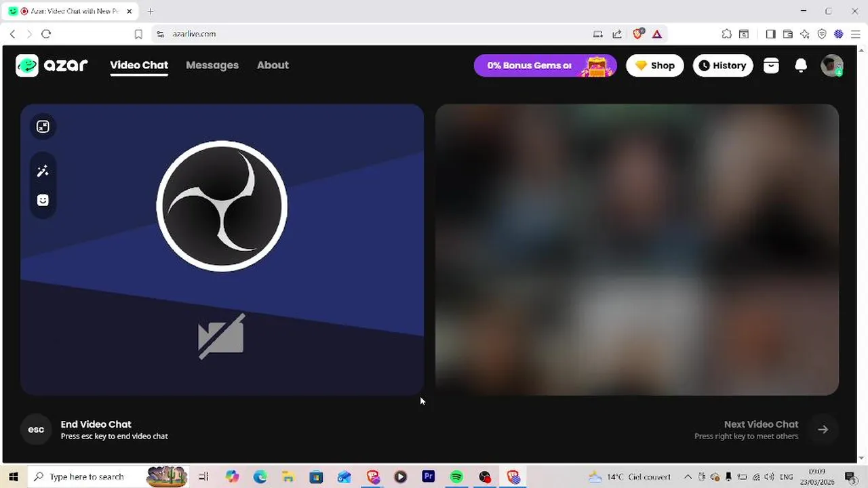Click the Next Video Chat arrow
The image size is (868, 488).
(823, 430)
